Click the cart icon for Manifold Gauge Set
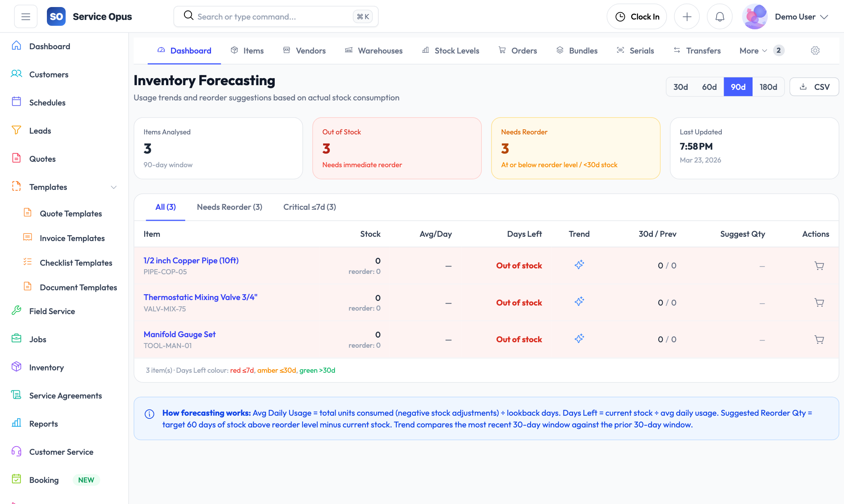Screen dimensions: 844x504 pos(819,340)
